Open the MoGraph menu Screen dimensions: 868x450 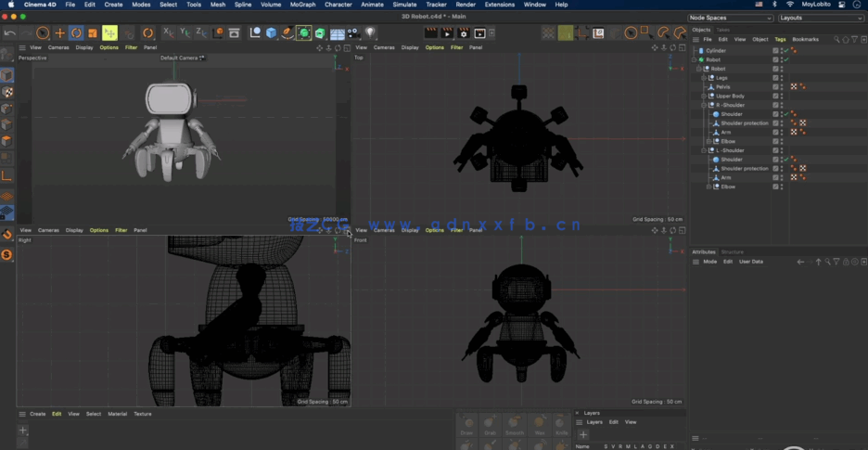pyautogui.click(x=302, y=5)
